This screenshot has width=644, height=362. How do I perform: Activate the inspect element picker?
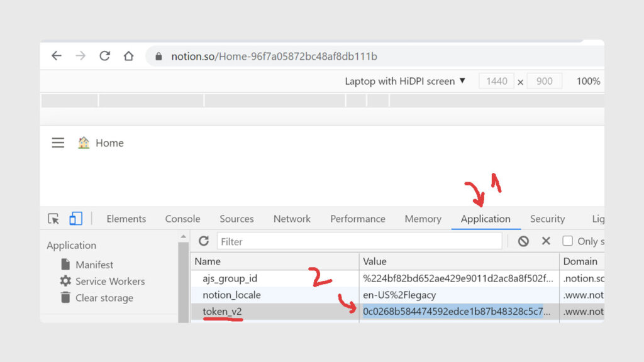pyautogui.click(x=53, y=219)
